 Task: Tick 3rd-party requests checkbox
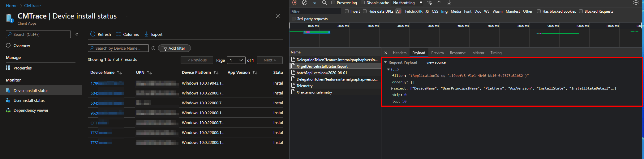tap(294, 19)
